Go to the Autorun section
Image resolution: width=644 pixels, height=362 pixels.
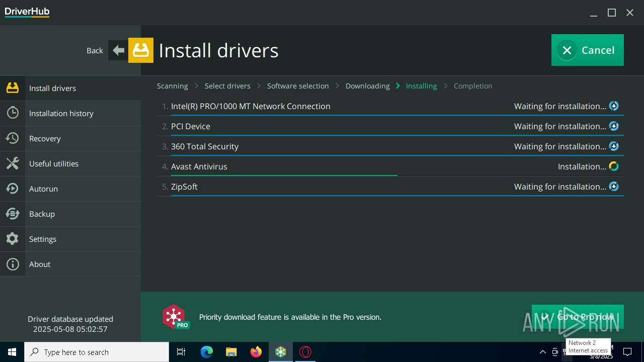[70, 189]
